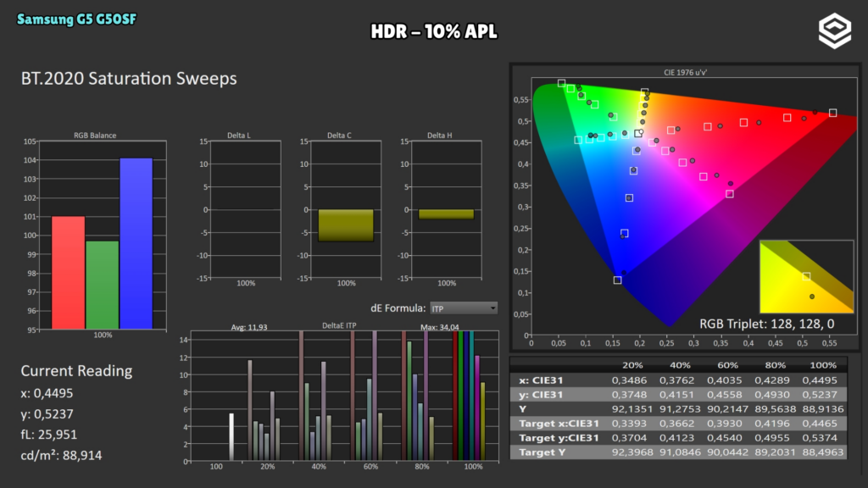Viewport: 868px width, 488px height.
Task: Select the "HDR – 10% APL" heading
Action: point(434,31)
